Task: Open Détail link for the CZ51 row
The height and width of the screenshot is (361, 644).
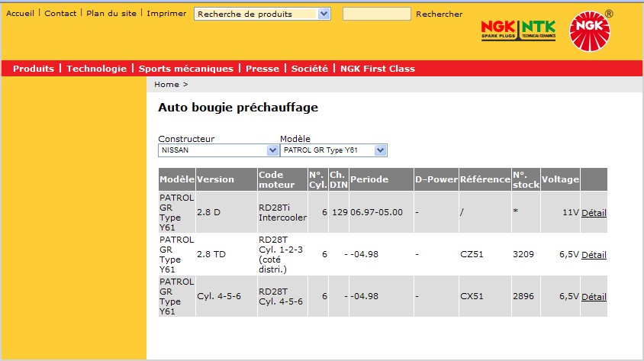Action: [x=594, y=255]
